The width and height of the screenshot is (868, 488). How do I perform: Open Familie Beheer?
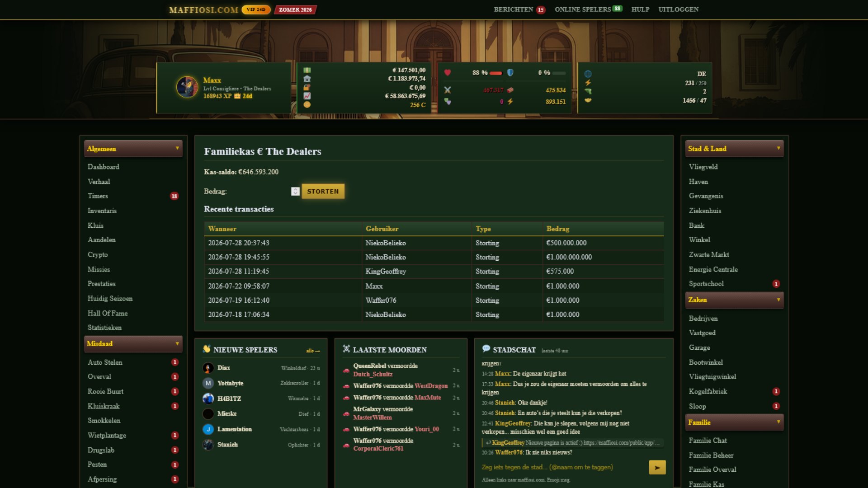(x=711, y=455)
